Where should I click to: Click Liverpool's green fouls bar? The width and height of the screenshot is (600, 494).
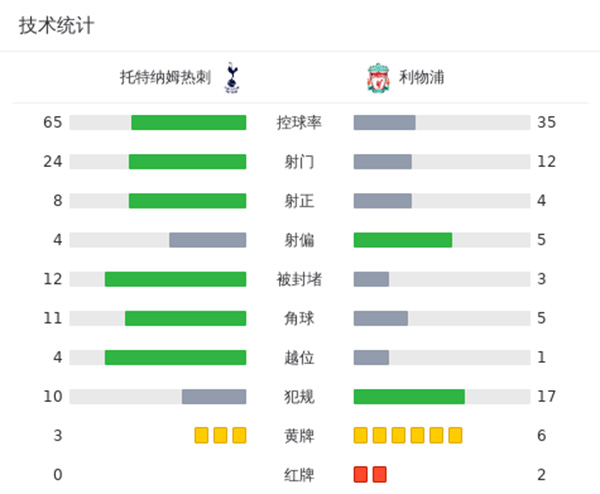point(409,397)
